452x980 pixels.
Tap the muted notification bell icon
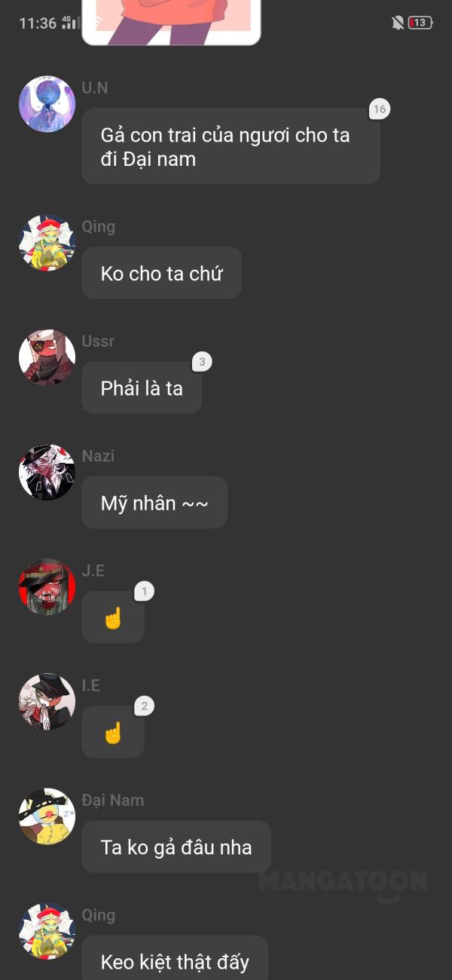click(x=398, y=23)
